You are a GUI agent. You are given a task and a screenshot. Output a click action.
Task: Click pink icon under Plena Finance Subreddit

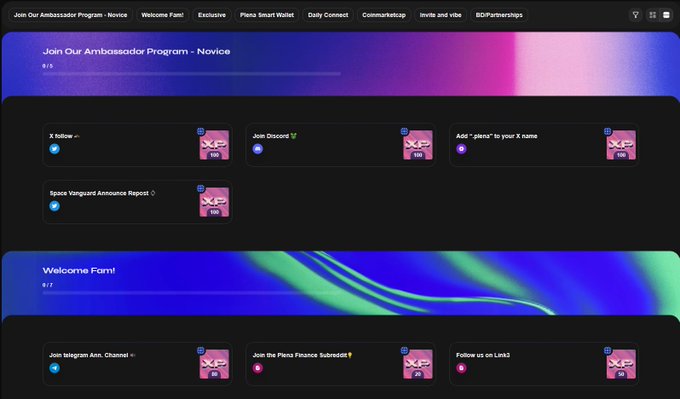[x=258, y=368]
